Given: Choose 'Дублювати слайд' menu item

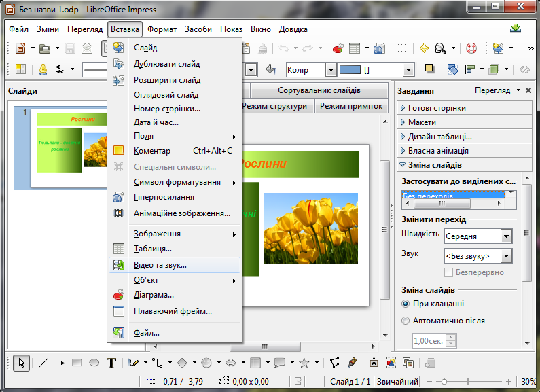Looking at the screenshot, I should 175,64.
